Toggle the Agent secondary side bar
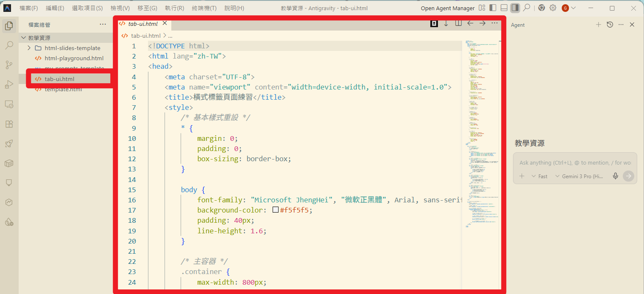Viewport: 644px width, 294px height. click(x=515, y=8)
